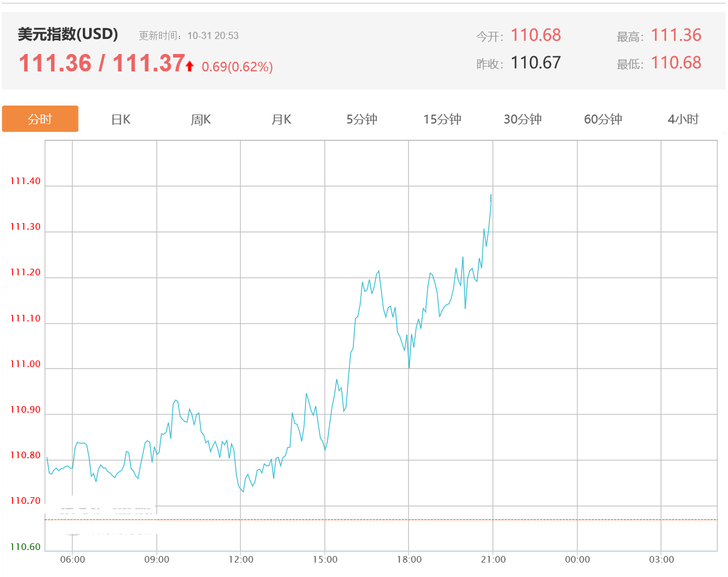Click the 111.10 y-axis label
Viewport: 728px width, 577px height.
[x=25, y=318]
